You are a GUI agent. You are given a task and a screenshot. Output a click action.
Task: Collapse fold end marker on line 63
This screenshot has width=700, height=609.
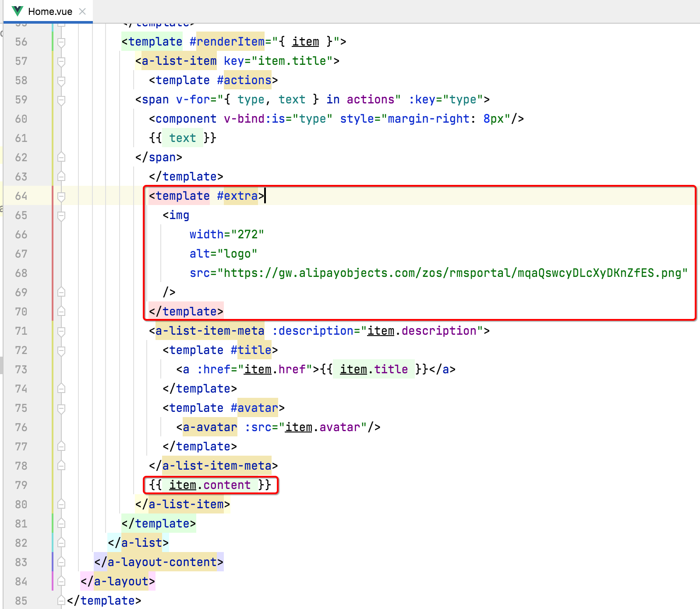tap(61, 177)
